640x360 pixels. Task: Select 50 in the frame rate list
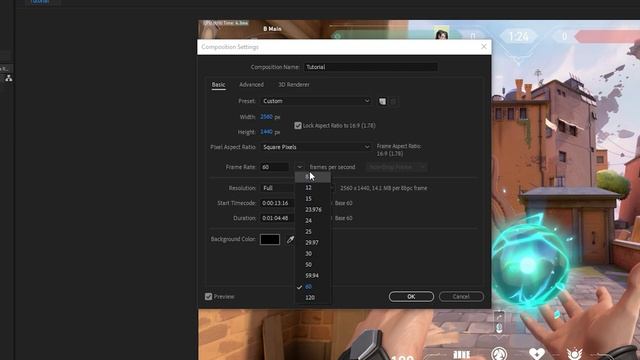tap(313, 265)
